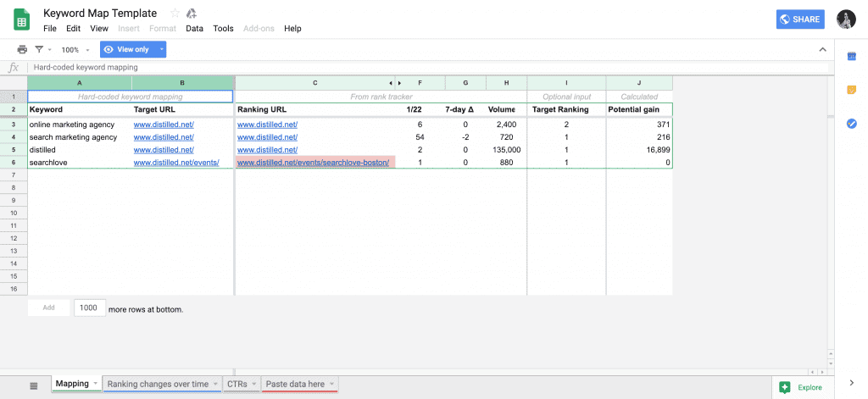Screen dimensions: 868x399
Task: Switch to the CTRs sheet tab
Action: coord(237,384)
